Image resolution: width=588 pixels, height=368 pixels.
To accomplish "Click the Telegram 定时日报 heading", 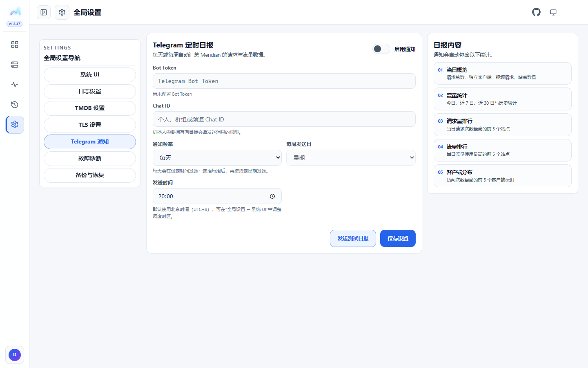I will [x=183, y=45].
